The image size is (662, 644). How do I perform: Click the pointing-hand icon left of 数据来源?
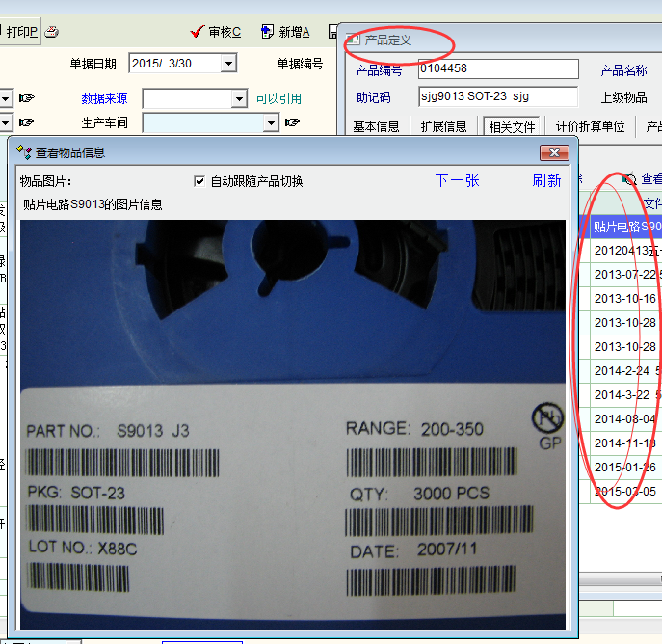27,98
